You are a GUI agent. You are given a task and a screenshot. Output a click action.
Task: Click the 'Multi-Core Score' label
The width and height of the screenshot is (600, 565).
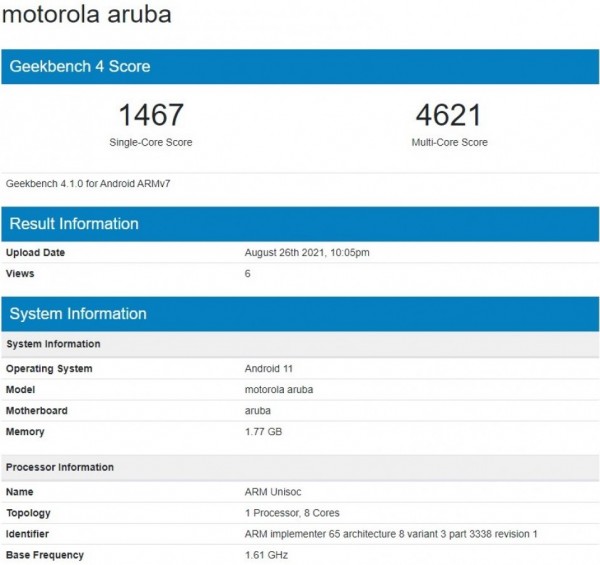pyautogui.click(x=450, y=142)
